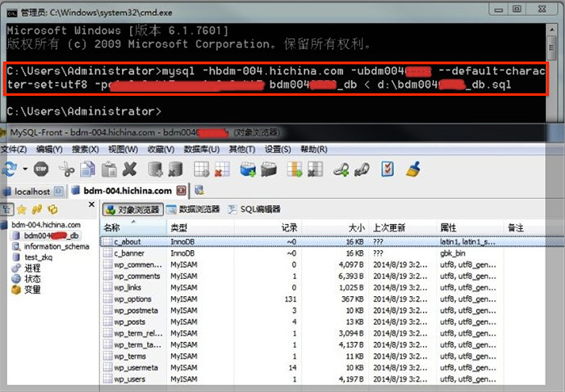Viewport: 565px width, 392px height.
Task: Select information_schema in the database tree
Action: [x=56, y=246]
